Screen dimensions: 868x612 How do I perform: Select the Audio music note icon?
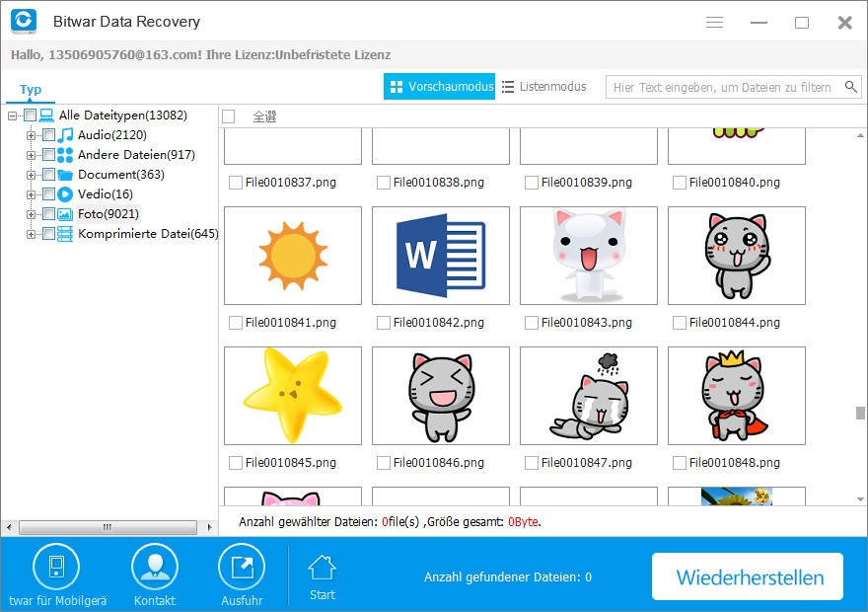(65, 135)
